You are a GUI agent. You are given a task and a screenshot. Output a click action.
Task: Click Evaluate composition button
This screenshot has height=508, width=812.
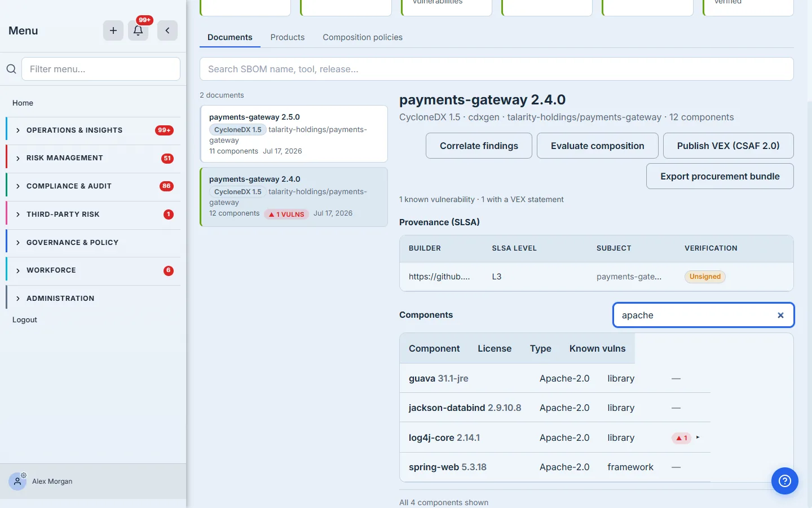[x=597, y=146]
